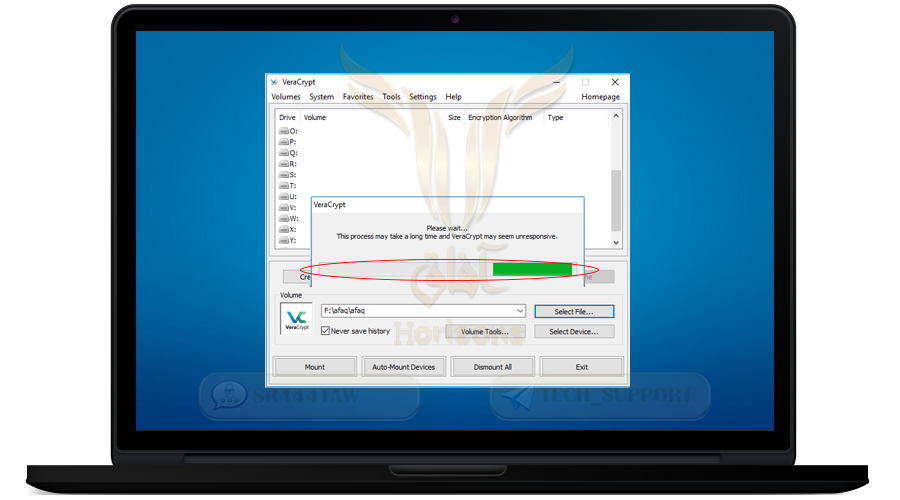900x500 pixels.
Task: Click Select Device button
Action: (574, 332)
